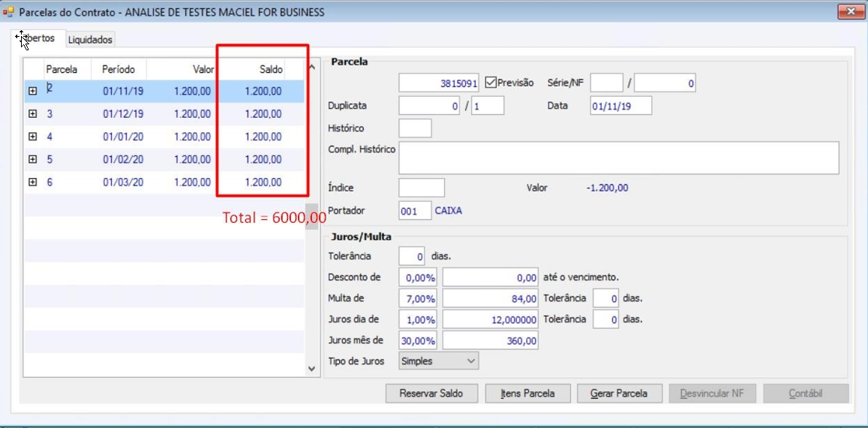This screenshot has width=868, height=428.
Task: Click the Valor column header
Action: coord(182,69)
